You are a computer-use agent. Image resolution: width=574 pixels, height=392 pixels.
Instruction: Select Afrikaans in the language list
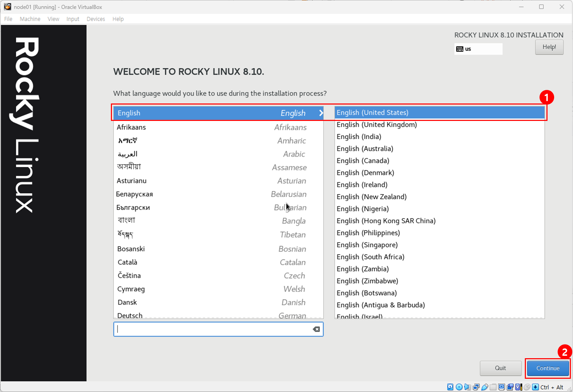click(x=219, y=127)
